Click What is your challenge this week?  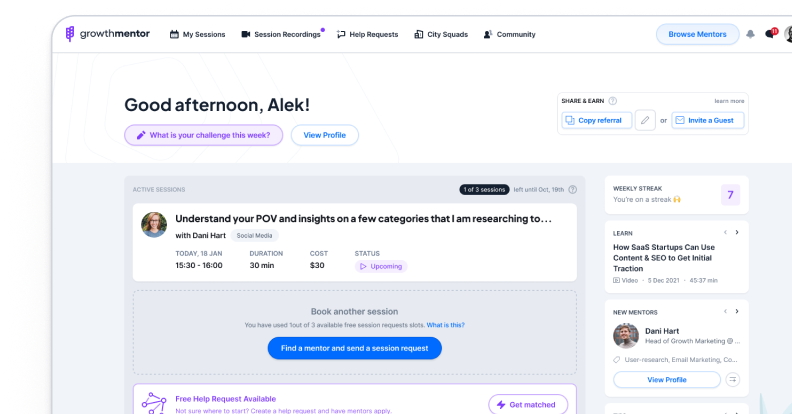(204, 135)
